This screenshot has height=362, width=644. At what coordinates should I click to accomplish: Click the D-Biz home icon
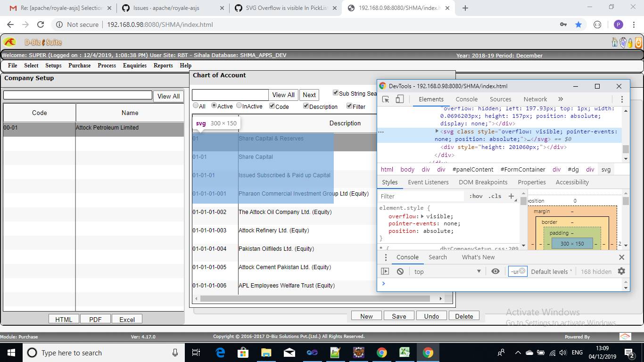pos(615,42)
